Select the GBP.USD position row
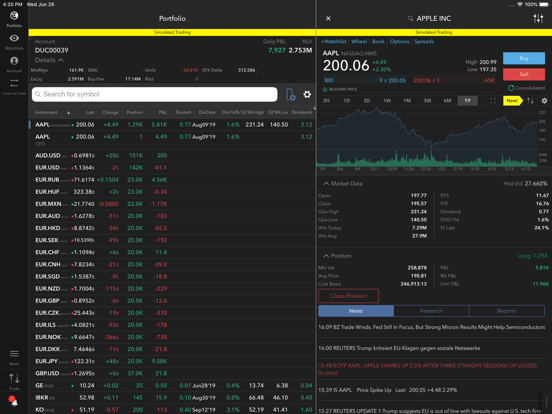Viewport: 552px width, 414px height. click(x=172, y=373)
